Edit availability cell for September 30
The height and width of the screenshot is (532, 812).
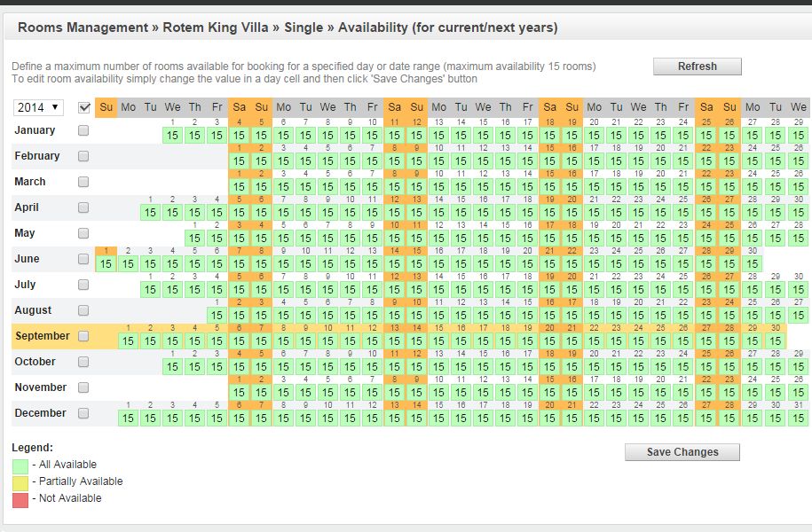pos(776,341)
